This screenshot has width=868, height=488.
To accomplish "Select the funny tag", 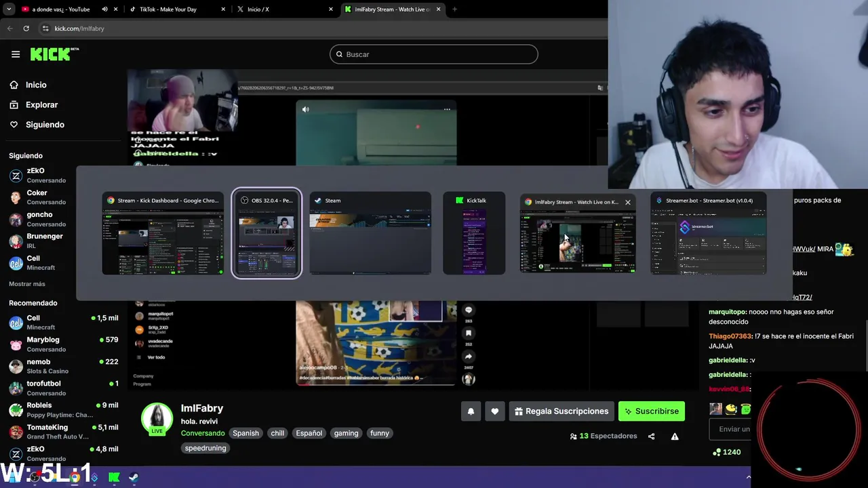I will pyautogui.click(x=380, y=433).
